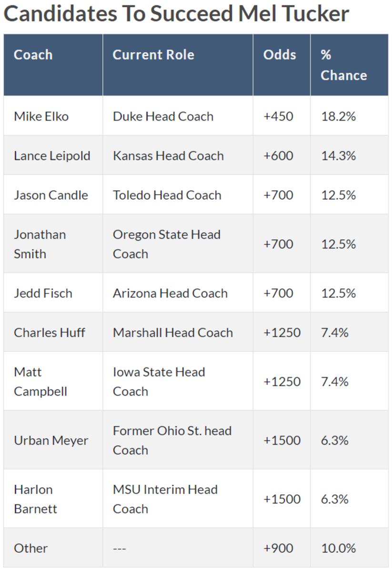Click the Duke Head Coach cell
This screenshot has height=572, width=392.
pyautogui.click(x=163, y=116)
